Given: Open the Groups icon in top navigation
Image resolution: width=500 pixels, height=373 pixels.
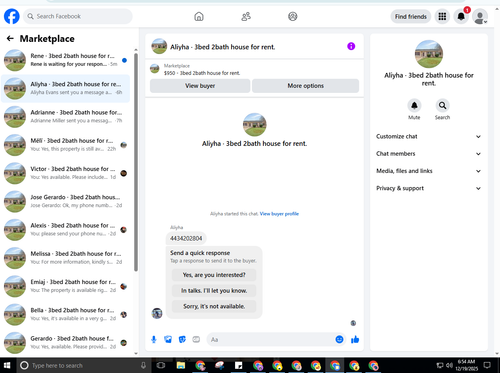Looking at the screenshot, I should coord(293,16).
